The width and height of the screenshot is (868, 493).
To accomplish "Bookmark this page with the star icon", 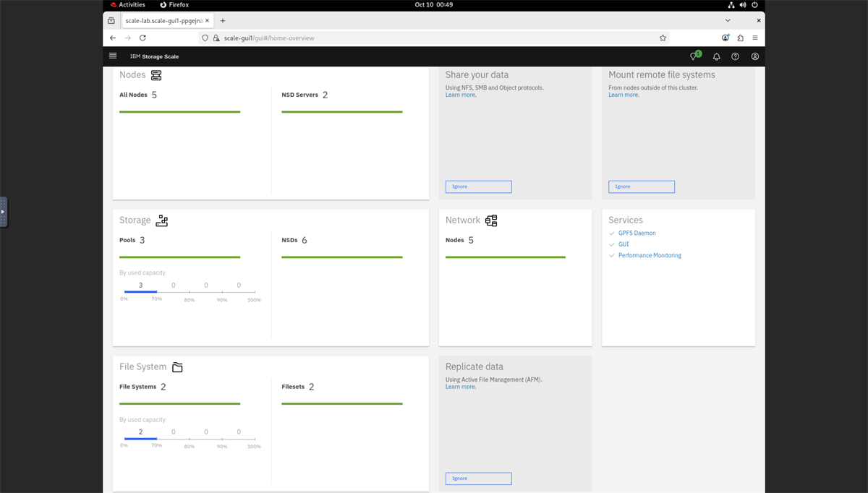I will click(x=663, y=38).
